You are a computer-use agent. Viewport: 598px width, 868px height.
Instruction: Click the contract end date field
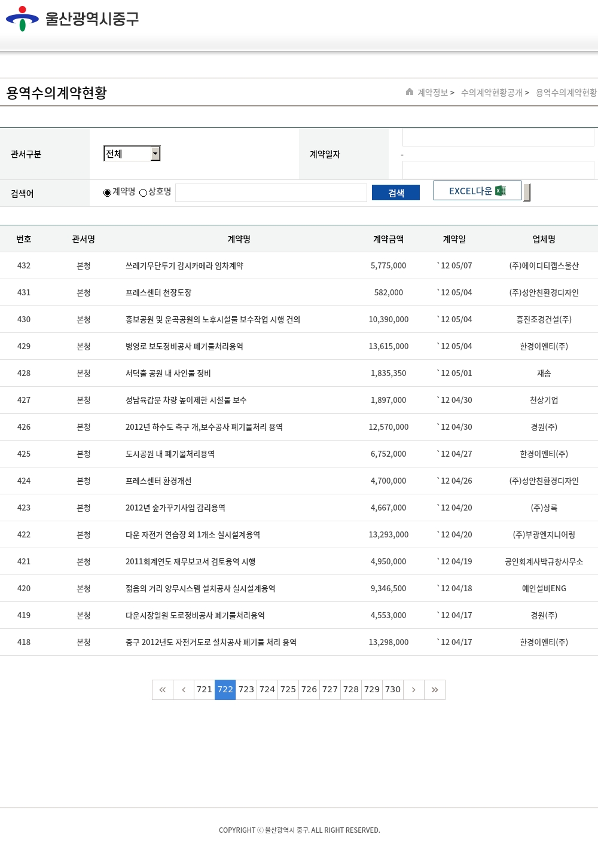tap(498, 170)
